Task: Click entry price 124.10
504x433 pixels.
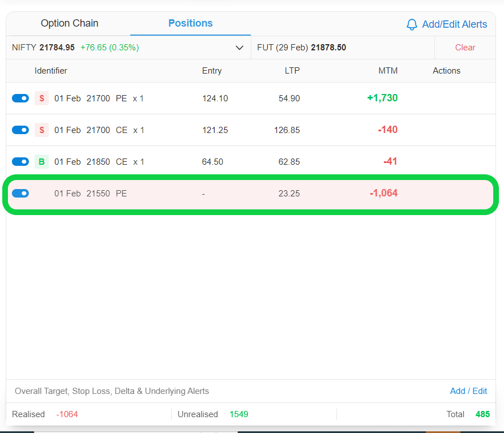Action: 215,98
